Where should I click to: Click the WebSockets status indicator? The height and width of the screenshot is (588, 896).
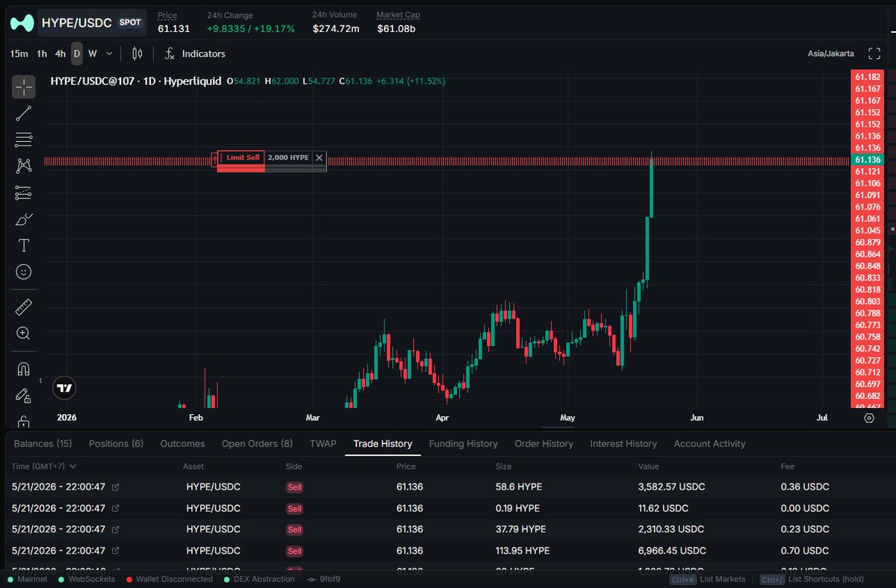(x=86, y=579)
